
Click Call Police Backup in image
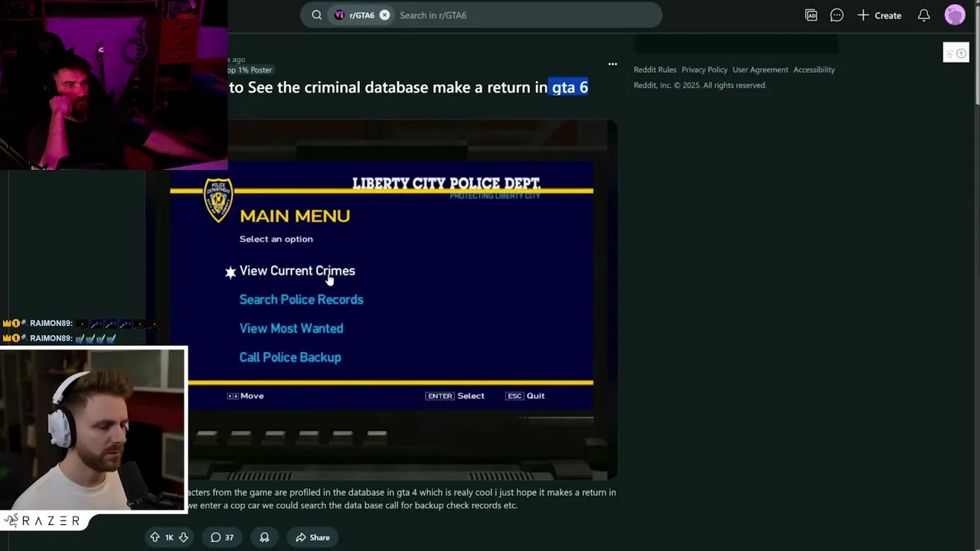tap(290, 357)
